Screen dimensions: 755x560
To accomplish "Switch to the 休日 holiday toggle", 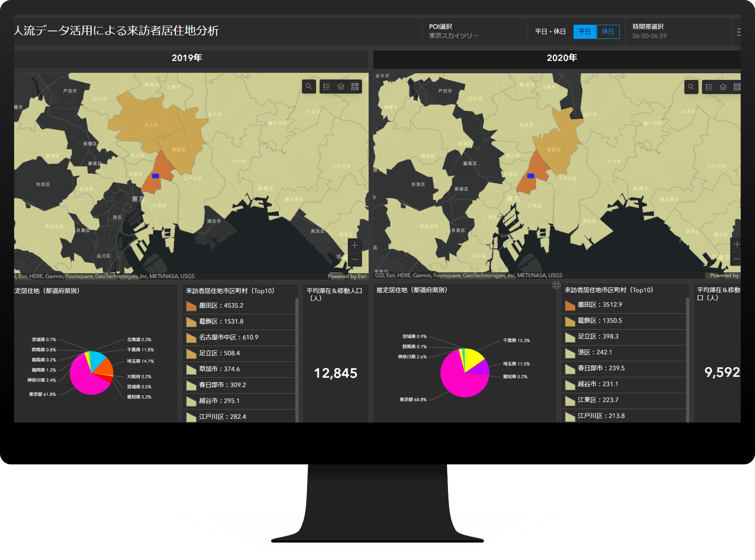I will (x=608, y=32).
